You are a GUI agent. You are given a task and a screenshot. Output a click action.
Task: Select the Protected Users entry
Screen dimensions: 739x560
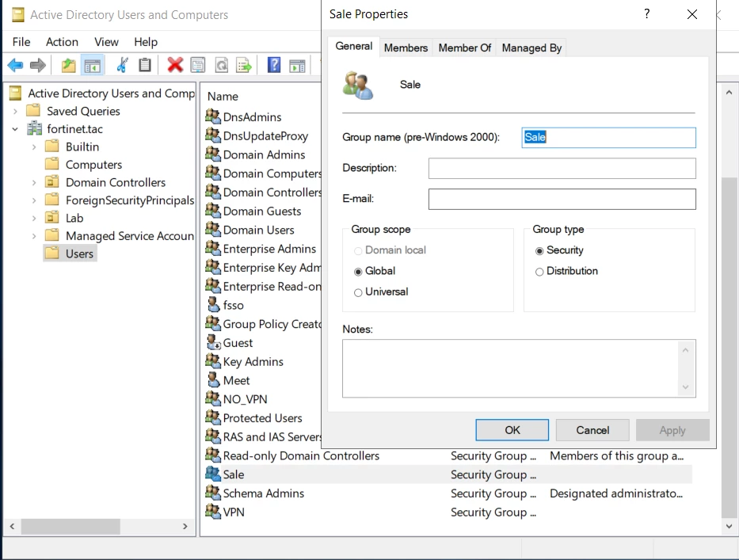(262, 417)
